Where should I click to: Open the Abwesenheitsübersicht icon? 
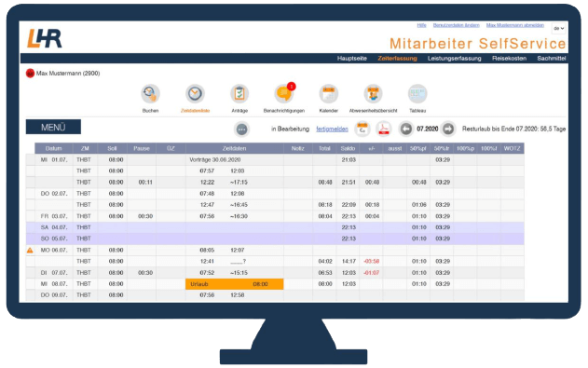coord(373,94)
